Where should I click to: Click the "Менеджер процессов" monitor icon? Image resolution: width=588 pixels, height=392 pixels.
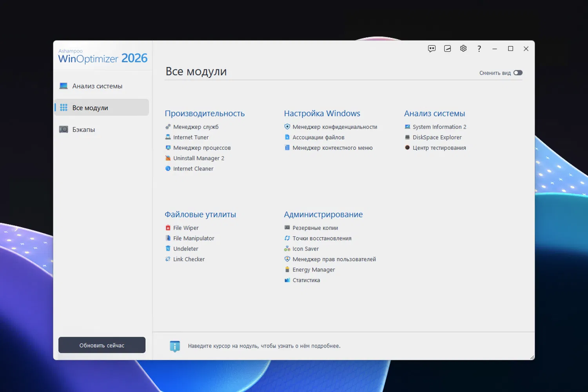tap(168, 148)
